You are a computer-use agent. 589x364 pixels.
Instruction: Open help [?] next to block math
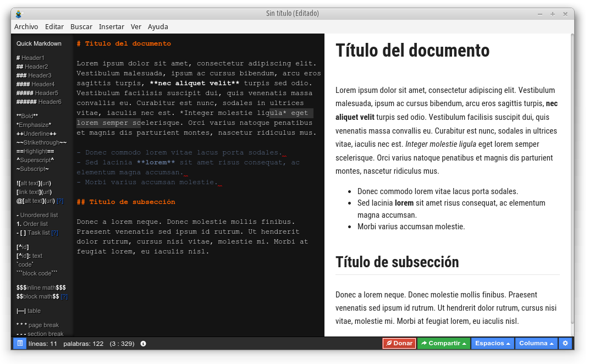[64, 297]
